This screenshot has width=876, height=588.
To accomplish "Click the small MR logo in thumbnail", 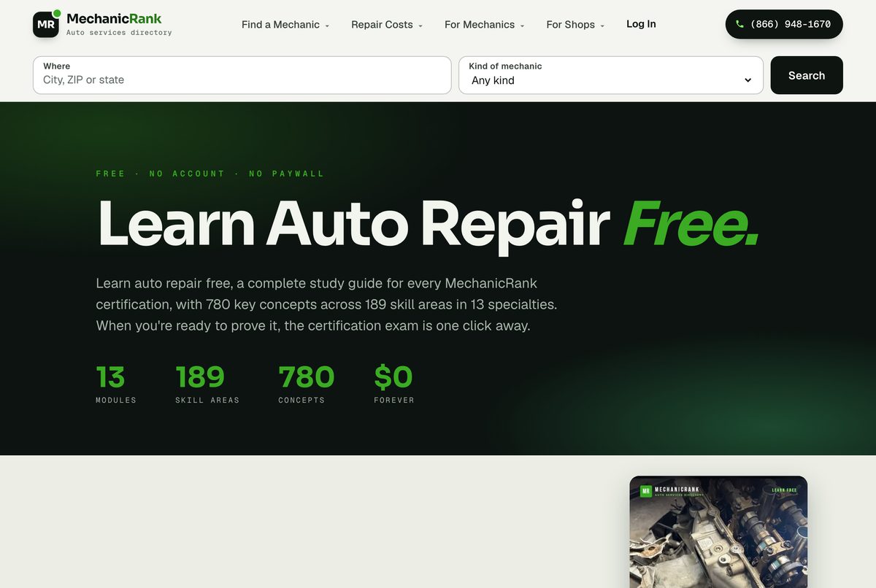I will pos(645,492).
